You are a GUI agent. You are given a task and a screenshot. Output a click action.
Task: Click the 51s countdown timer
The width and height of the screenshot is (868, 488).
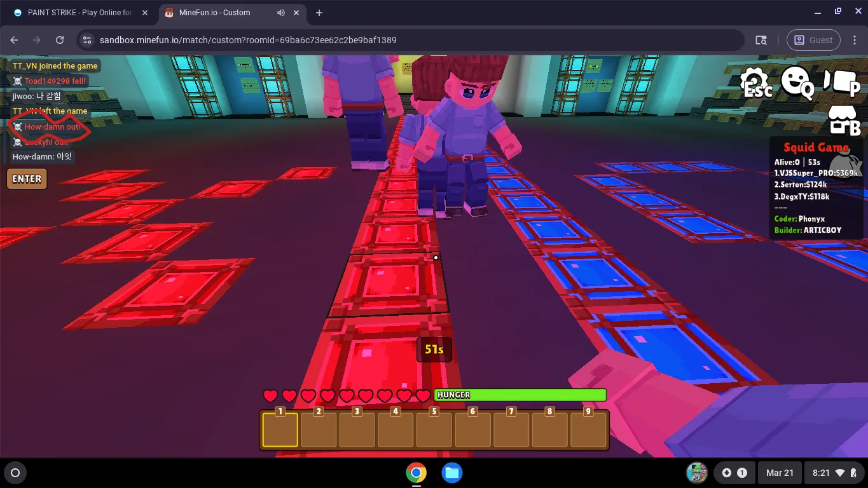click(434, 349)
